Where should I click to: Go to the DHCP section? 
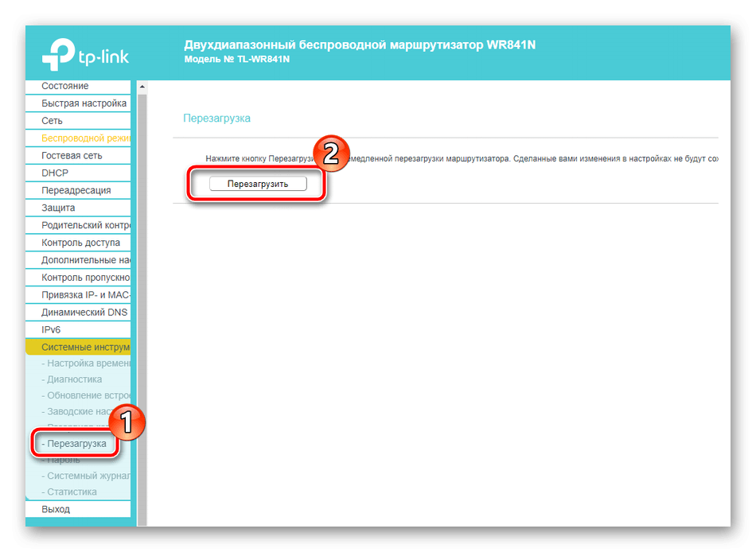(x=55, y=173)
